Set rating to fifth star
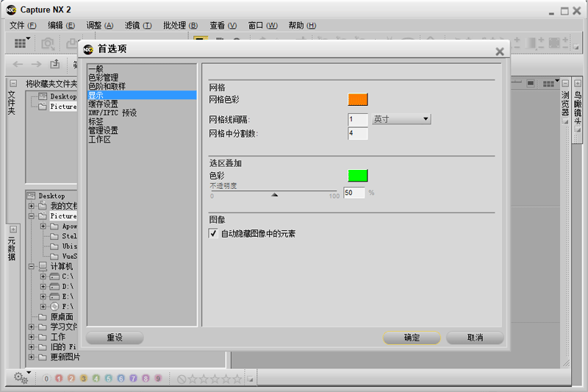588x392 pixels. pos(237,379)
